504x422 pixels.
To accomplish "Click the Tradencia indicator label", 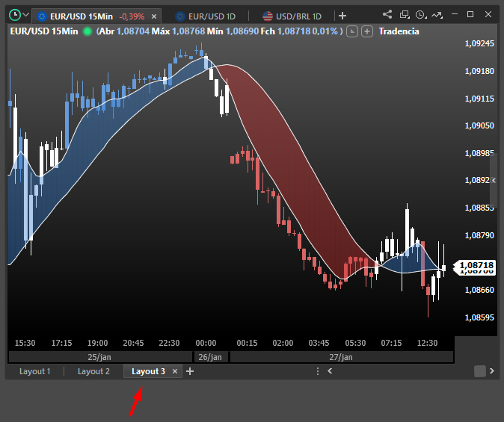I will click(399, 31).
